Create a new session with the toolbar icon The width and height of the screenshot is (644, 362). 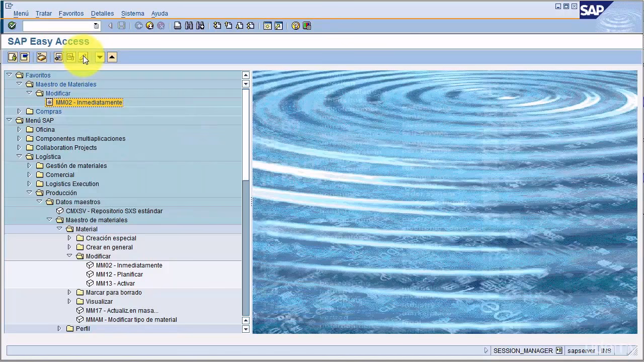pyautogui.click(x=267, y=26)
